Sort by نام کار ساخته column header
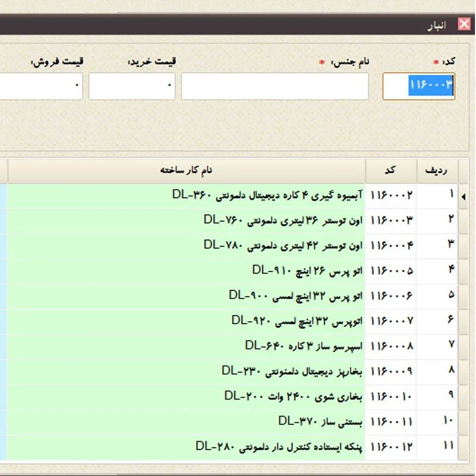 click(x=186, y=171)
